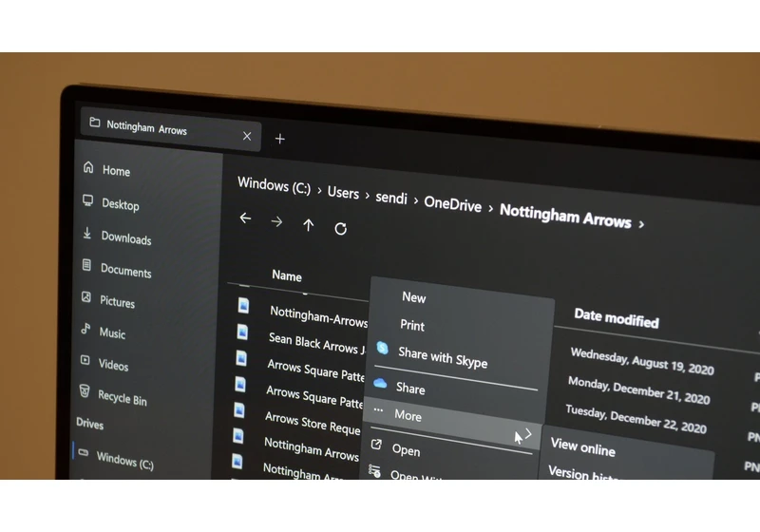Open Documents in the sidebar
The height and width of the screenshot is (532, 760).
click(125, 271)
